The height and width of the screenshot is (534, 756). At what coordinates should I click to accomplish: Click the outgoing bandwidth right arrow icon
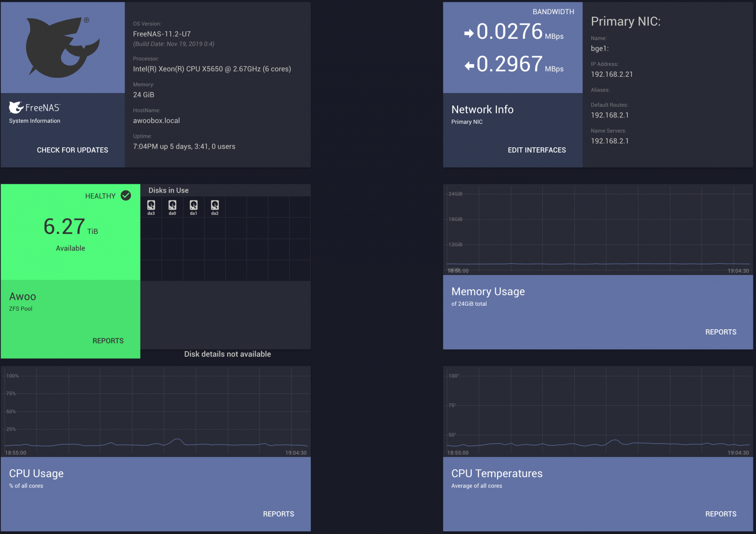469,33
